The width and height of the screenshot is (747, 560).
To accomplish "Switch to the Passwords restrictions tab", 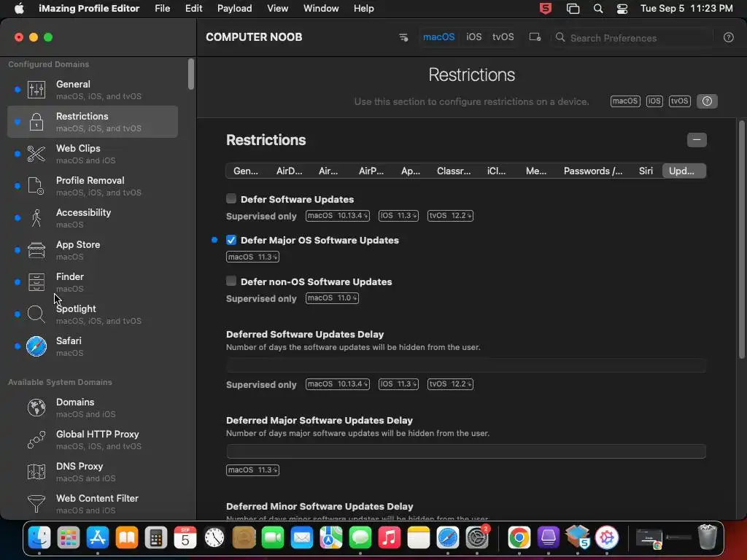I will 593,171.
